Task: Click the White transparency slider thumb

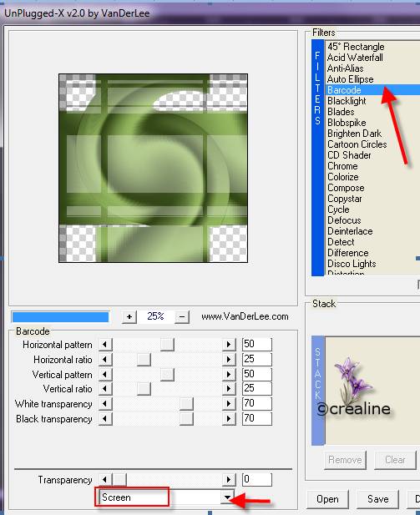Action: pos(186,404)
